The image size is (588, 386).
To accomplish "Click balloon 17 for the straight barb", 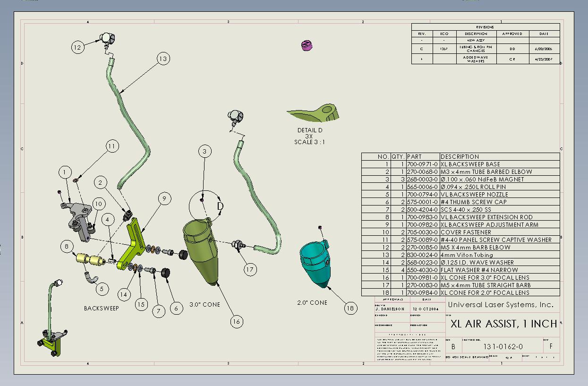I will [x=250, y=269].
